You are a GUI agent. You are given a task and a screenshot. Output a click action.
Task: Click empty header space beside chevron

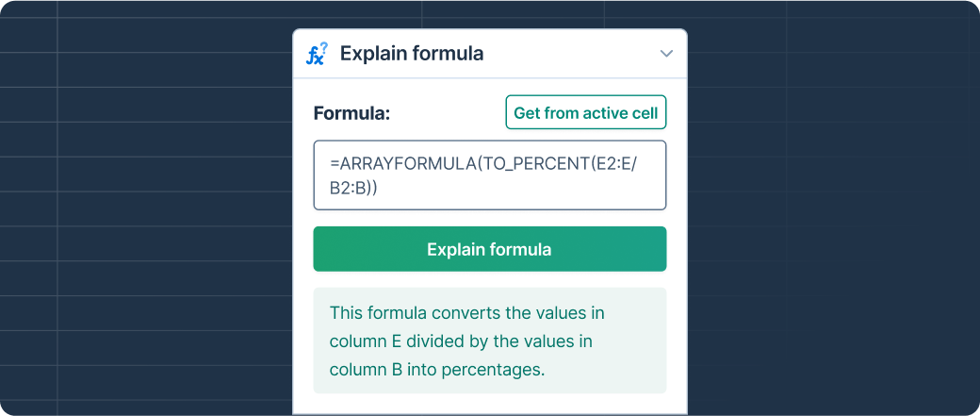point(572,54)
